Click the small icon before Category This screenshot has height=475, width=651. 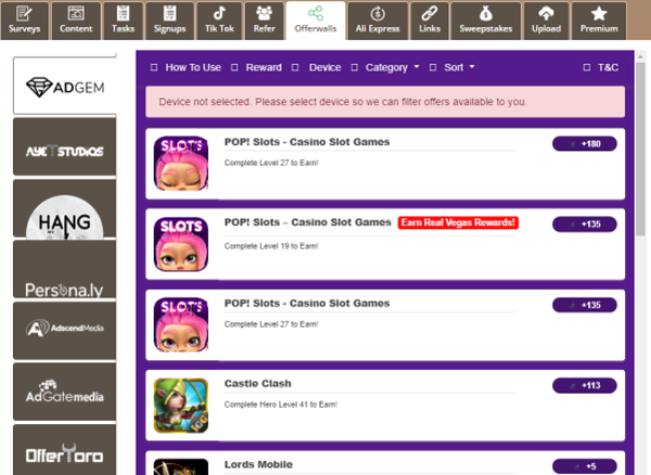[x=354, y=67]
